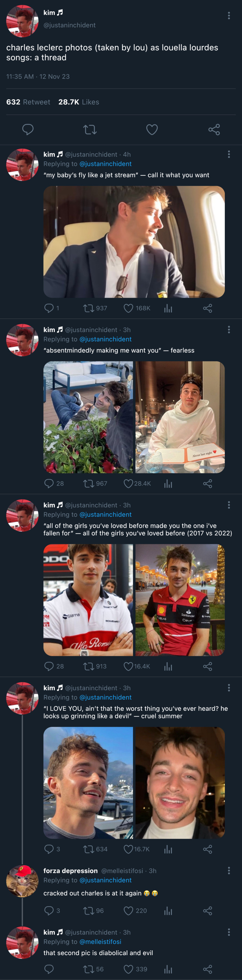Screen dimensions: 242x980
Task: View analytics for the "fearless" tweet
Action: pos(168,484)
